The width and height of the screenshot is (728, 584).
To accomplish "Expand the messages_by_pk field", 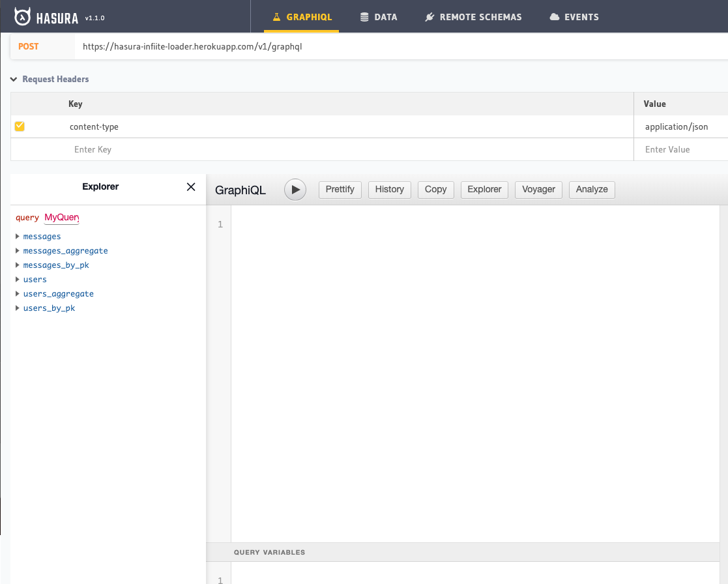I will 18,265.
